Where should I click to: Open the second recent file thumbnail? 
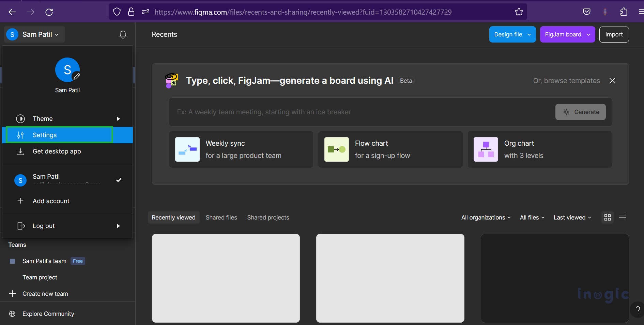(x=390, y=278)
